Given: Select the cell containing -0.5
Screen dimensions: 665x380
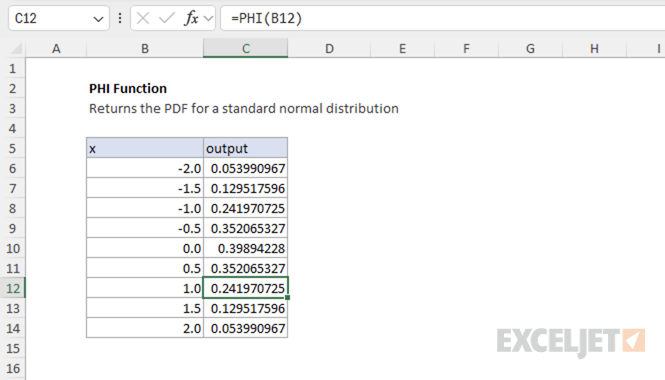Looking at the screenshot, I should [x=145, y=228].
